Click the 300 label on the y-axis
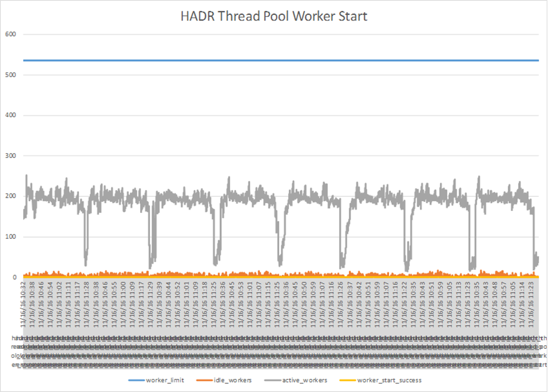The width and height of the screenshot is (548, 392). [10, 156]
